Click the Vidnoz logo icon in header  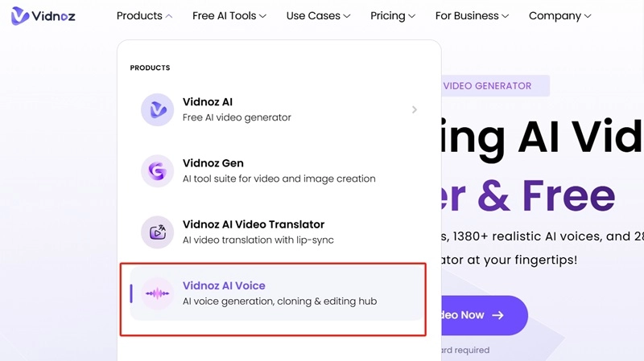[20, 16]
